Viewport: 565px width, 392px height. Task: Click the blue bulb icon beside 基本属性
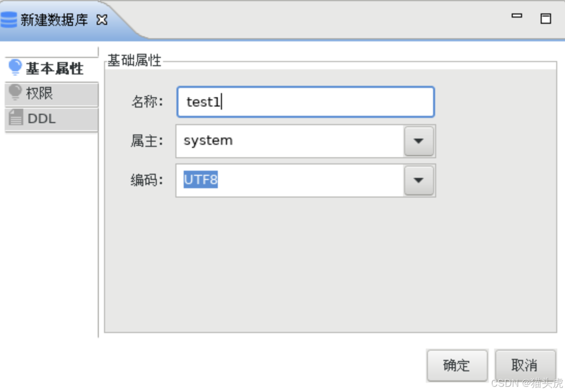click(15, 67)
